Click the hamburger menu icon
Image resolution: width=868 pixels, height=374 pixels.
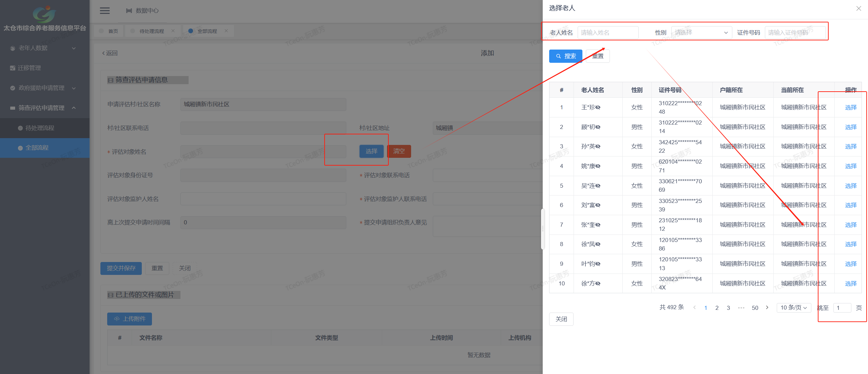[x=104, y=11]
